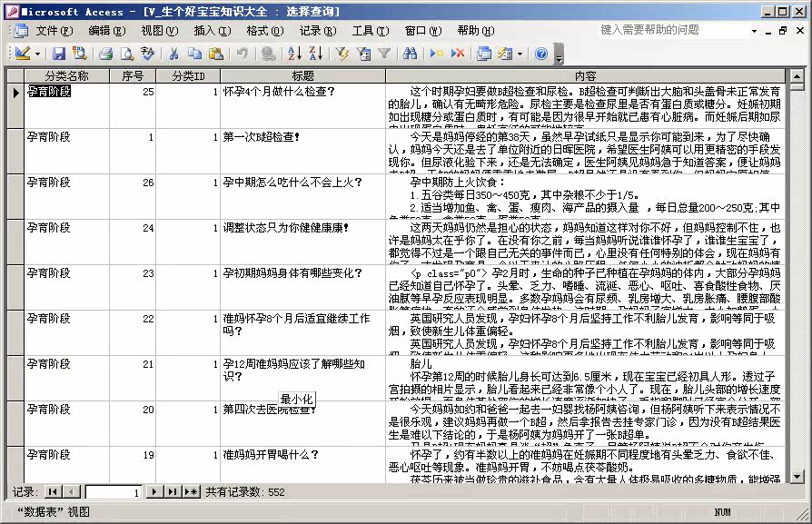Cut selection with the scissors icon
The width and height of the screenshot is (812, 524).
pyautogui.click(x=174, y=54)
